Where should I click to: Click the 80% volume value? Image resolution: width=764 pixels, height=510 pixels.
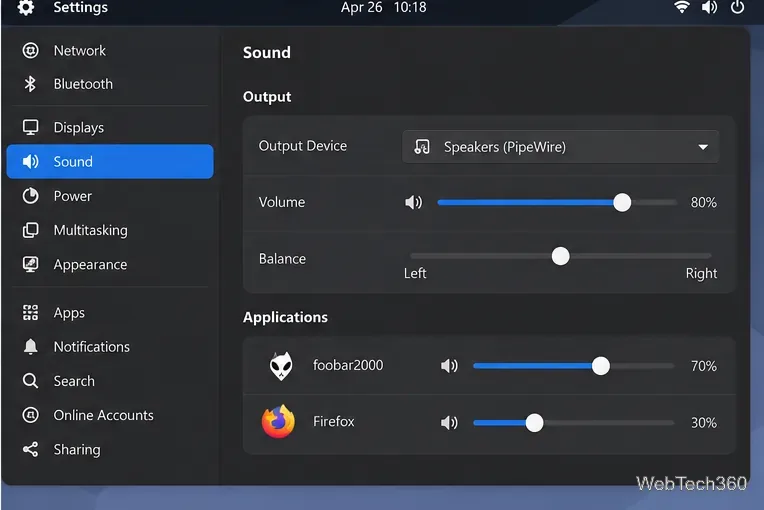pyautogui.click(x=703, y=203)
